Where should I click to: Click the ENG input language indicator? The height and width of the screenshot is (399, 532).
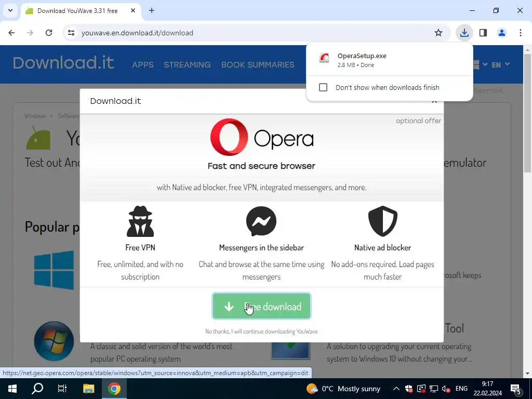[461, 389]
